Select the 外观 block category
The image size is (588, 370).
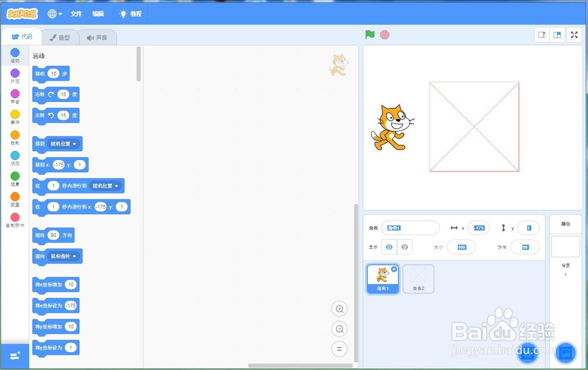[x=15, y=76]
